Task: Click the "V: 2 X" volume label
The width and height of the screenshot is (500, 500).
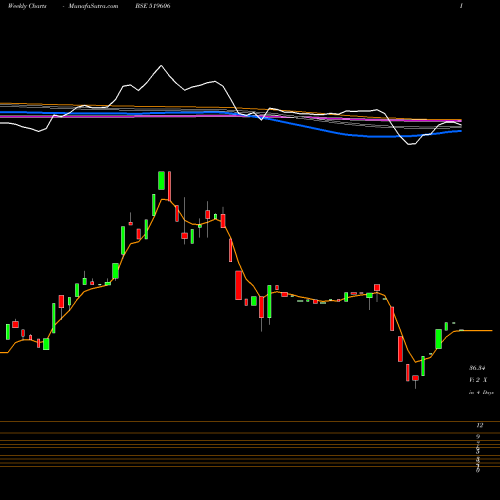Action: (x=478, y=380)
